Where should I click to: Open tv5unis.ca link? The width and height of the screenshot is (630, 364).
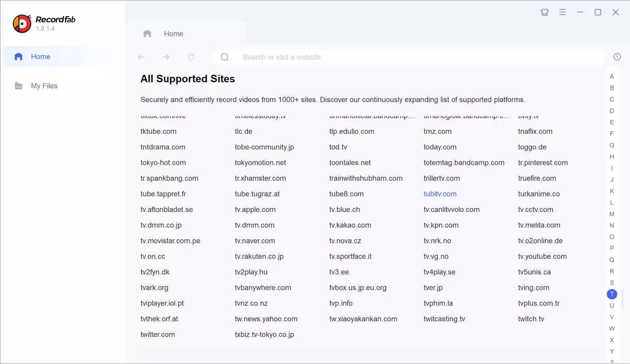click(x=535, y=272)
